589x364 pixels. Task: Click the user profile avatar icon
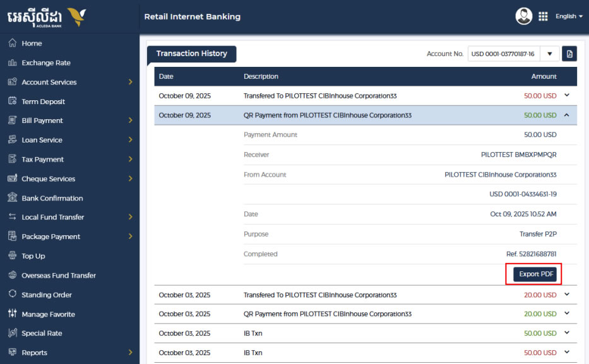523,16
